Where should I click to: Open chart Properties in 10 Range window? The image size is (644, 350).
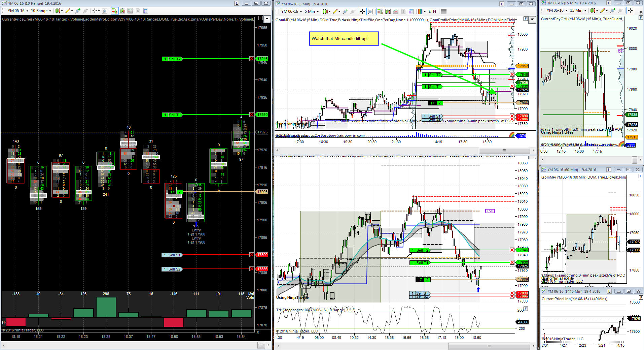pos(146,11)
